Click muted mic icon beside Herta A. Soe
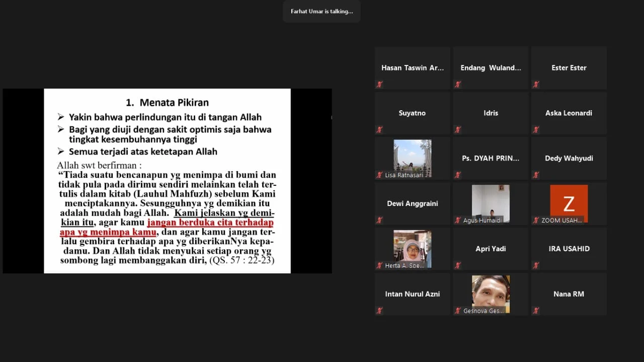The image size is (644, 362). [x=379, y=266]
